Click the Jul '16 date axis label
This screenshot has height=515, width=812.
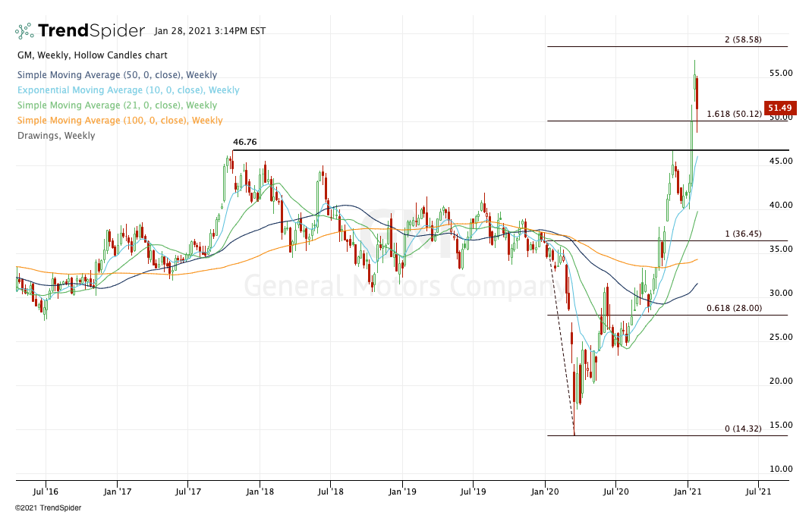[x=46, y=491]
